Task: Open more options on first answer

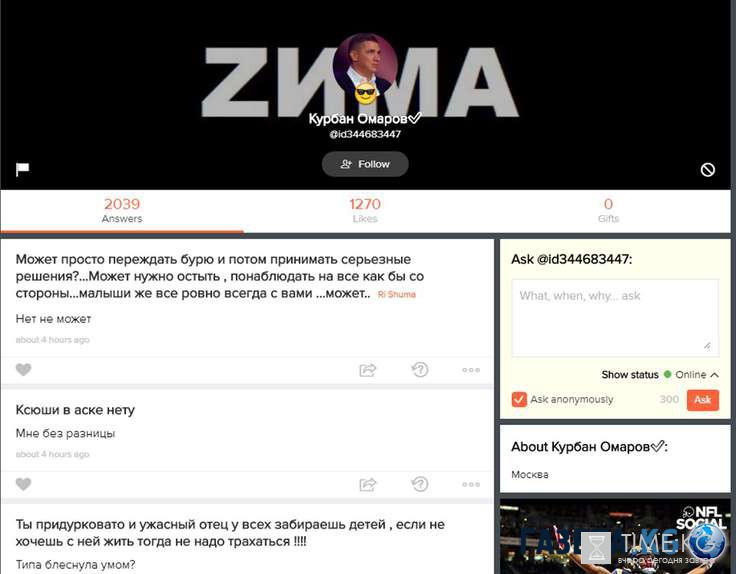Action: (471, 370)
